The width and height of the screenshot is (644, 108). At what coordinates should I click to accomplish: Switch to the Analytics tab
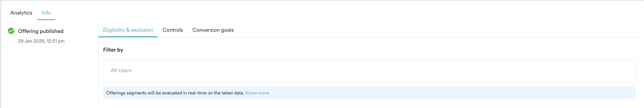21,13
